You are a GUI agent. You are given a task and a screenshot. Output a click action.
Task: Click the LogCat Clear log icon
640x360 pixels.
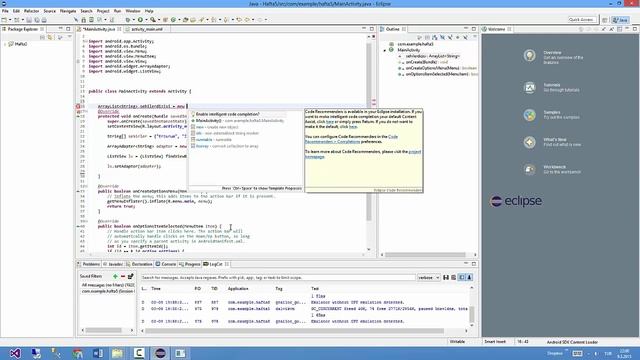[x=453, y=278]
